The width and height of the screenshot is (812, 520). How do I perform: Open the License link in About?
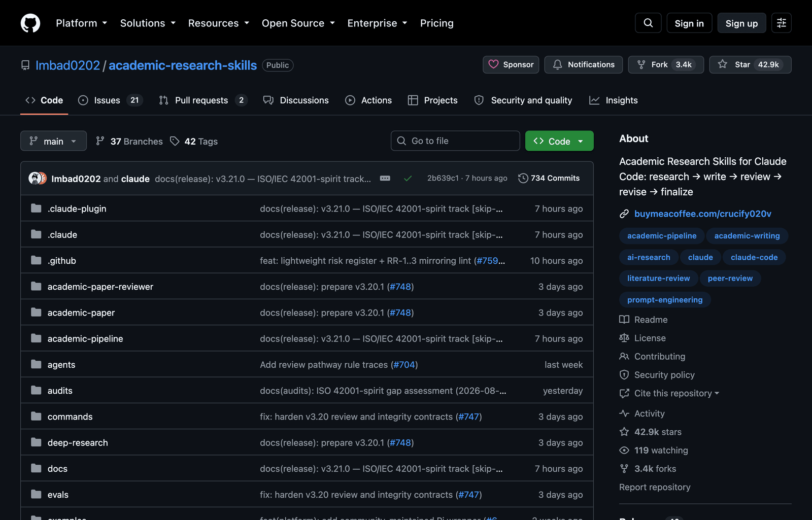(642, 338)
